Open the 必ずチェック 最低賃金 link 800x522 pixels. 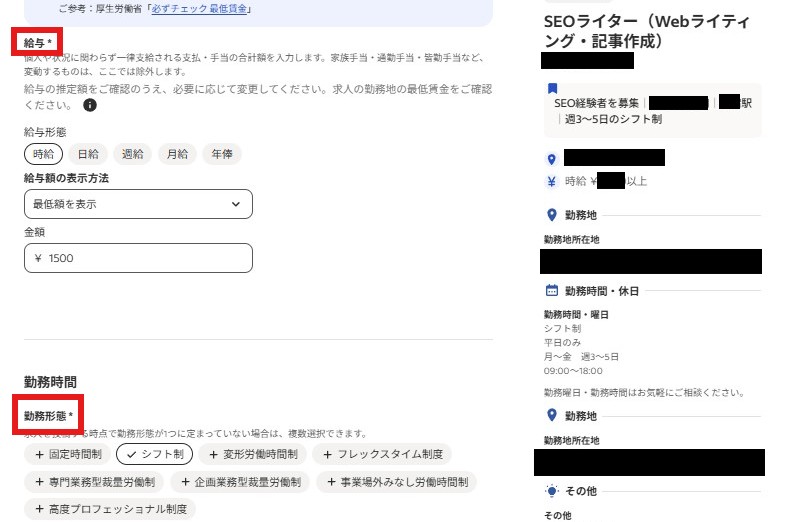(201, 9)
